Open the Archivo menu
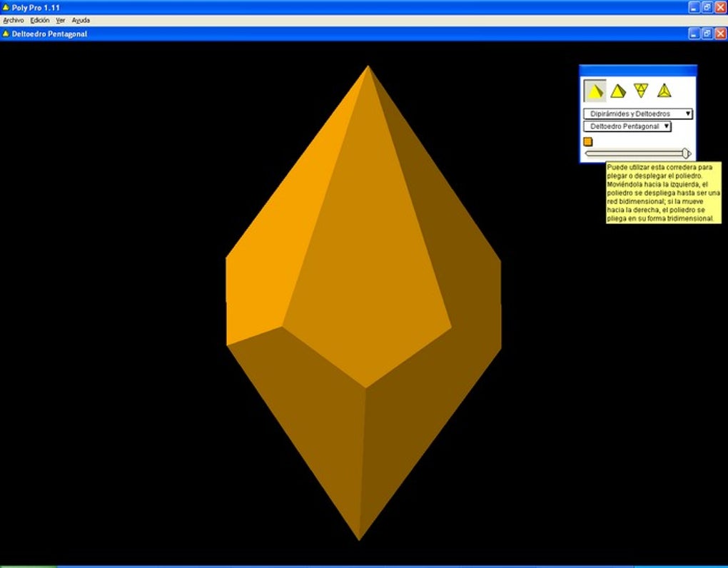 pos(14,21)
